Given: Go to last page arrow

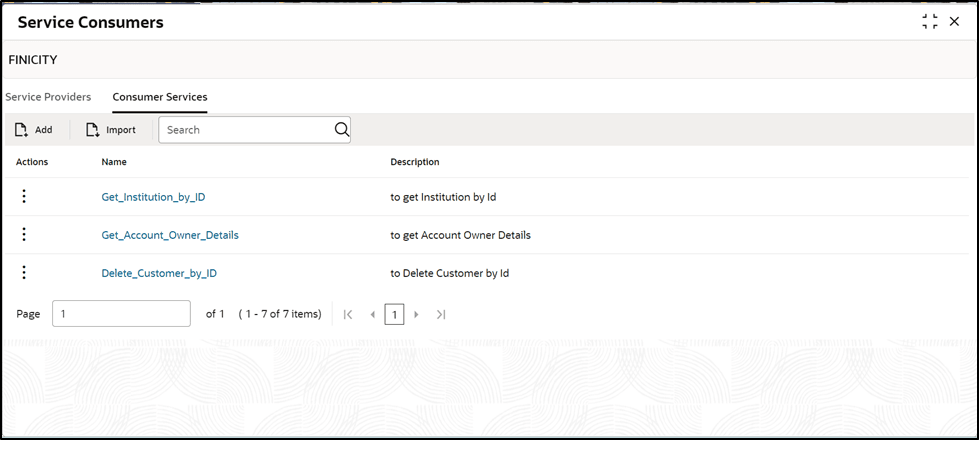Looking at the screenshot, I should pyautogui.click(x=441, y=314).
